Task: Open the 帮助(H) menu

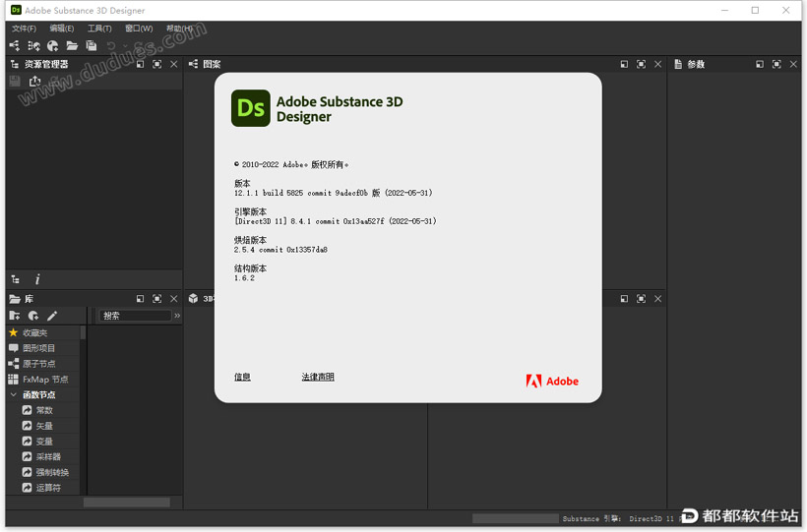Action: tap(179, 29)
